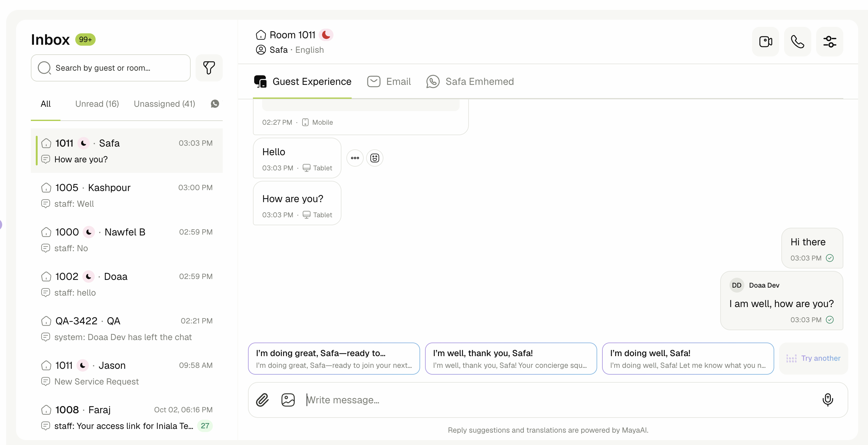
Task: Click the How are you? guest message
Action: click(297, 203)
